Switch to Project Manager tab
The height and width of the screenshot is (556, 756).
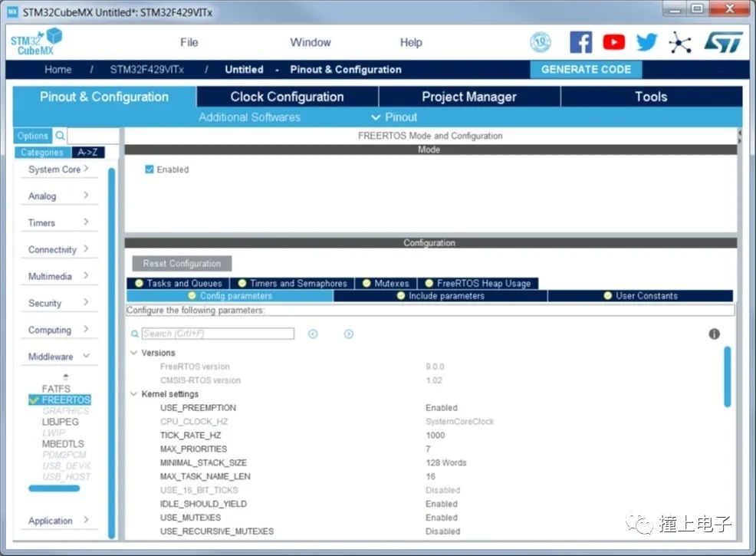coord(469,97)
